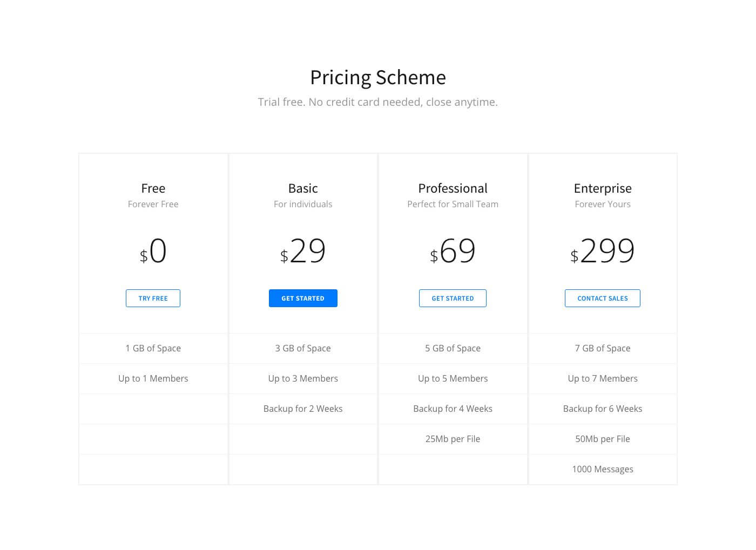Select the Enterprise plan card heading
This screenshot has height=550, width=756.
tap(603, 188)
